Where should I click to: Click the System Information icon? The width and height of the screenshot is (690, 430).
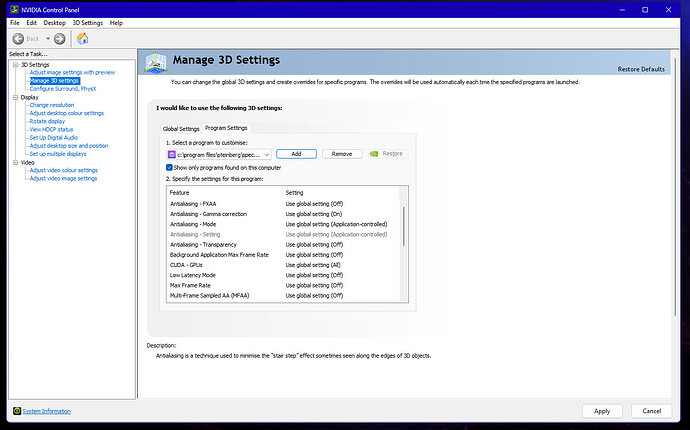pyautogui.click(x=17, y=411)
